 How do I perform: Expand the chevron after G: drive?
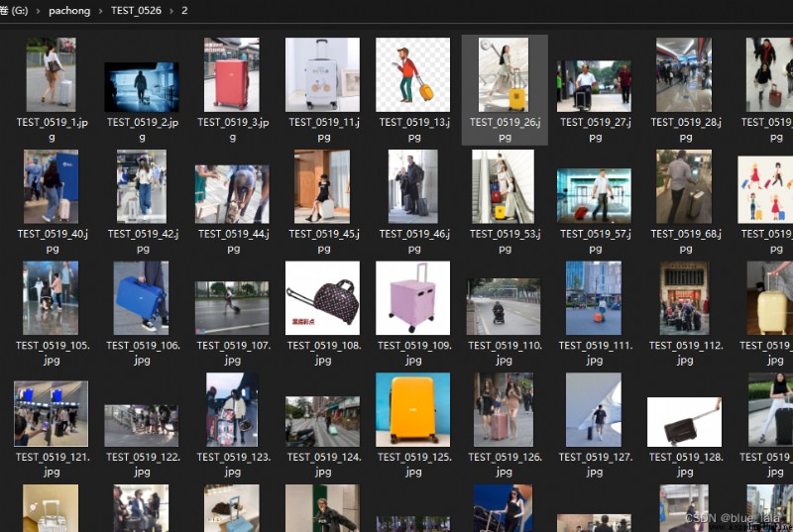coord(38,11)
